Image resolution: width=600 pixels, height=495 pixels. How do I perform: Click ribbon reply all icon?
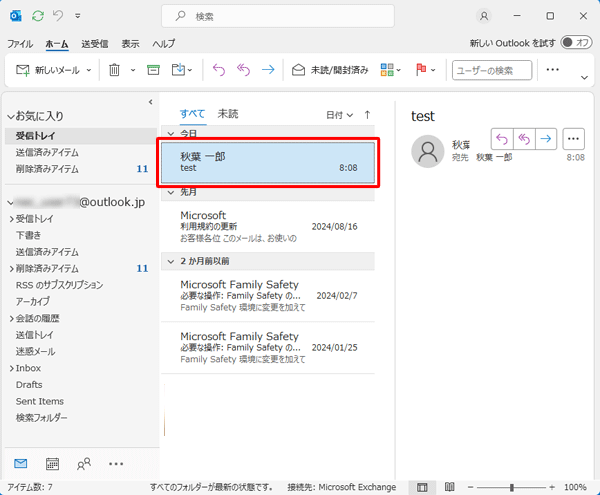(x=243, y=70)
